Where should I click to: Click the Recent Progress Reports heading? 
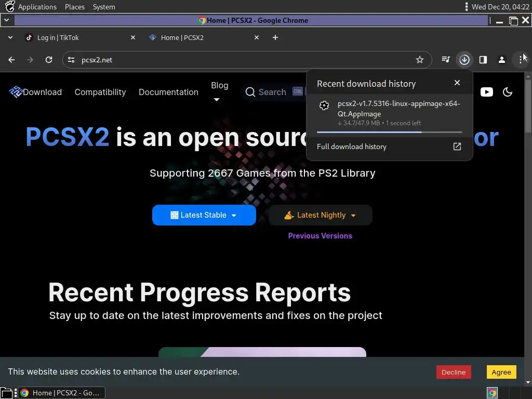pos(199,292)
